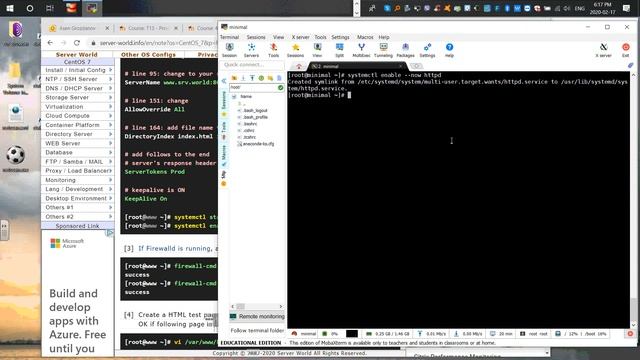This screenshot has width=640, height=360.
Task: Collapse the sidebar with the double-arrow icon
Action: pyautogui.click(x=224, y=81)
